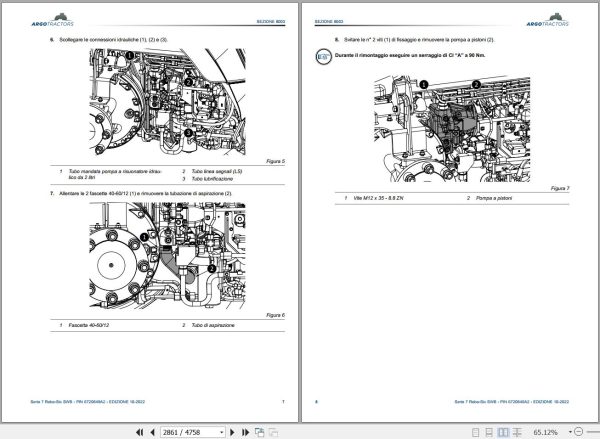Open the page number dropdown arrow
This screenshot has width=600, height=439.
tap(222, 432)
